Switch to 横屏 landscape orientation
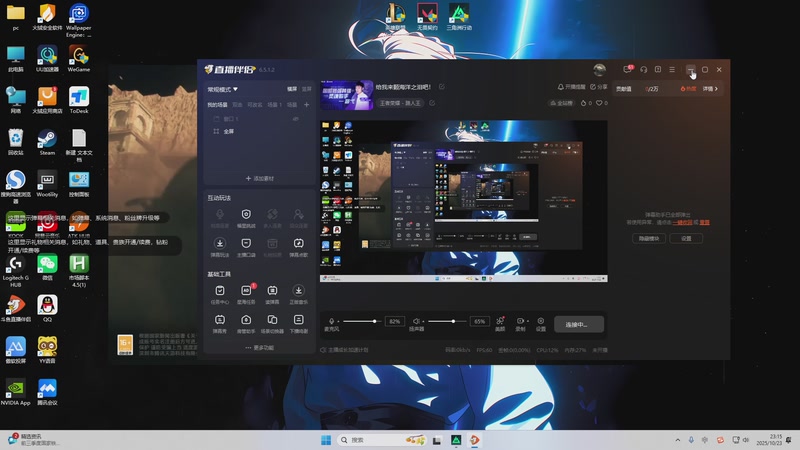This screenshot has width=800, height=450. click(292, 89)
